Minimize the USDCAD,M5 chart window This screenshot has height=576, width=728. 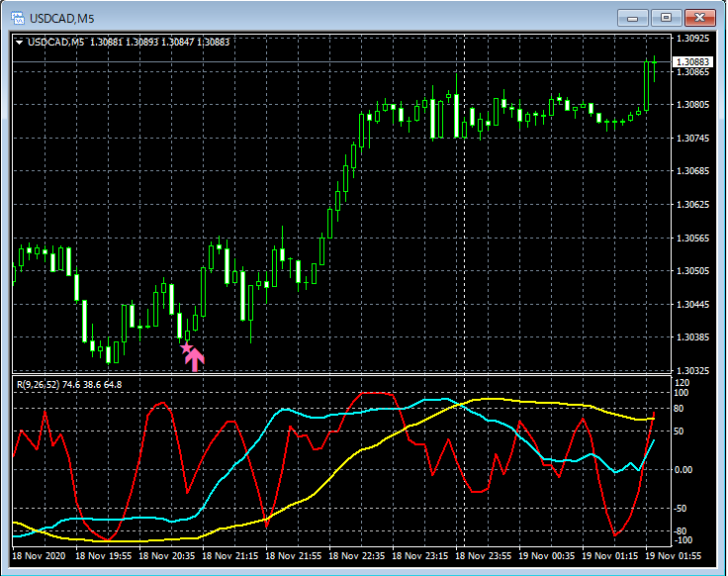pos(632,17)
